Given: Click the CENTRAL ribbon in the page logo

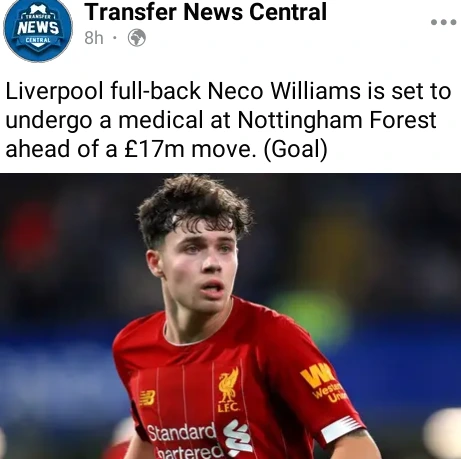Looking at the screenshot, I should tap(38, 40).
